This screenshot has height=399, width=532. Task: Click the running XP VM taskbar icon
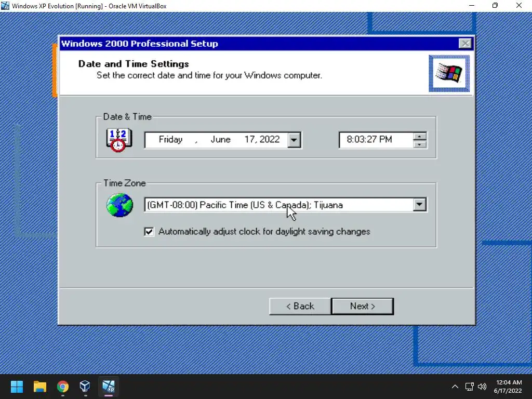pyautogui.click(x=109, y=387)
